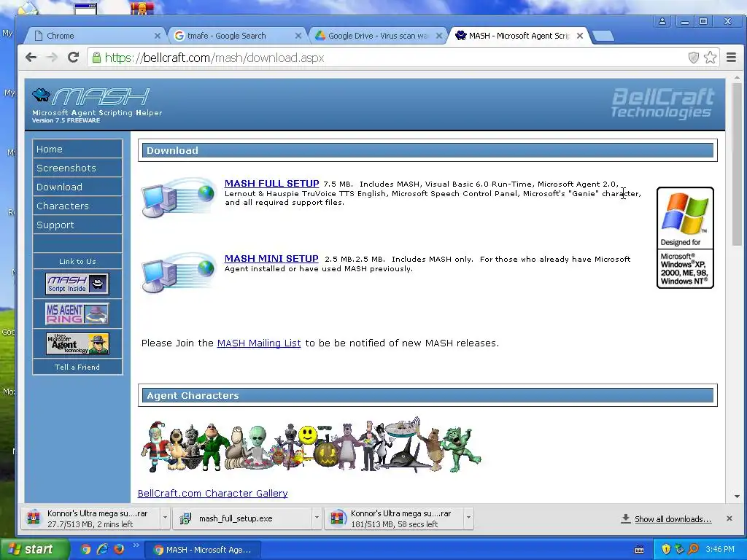This screenshot has height=560, width=747.
Task: Close the downloads bar
Action: coord(729,518)
